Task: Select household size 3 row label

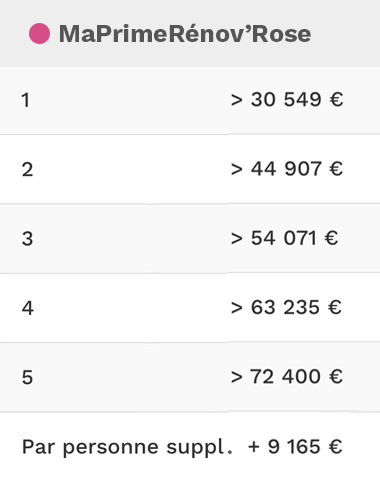Action: (x=27, y=239)
